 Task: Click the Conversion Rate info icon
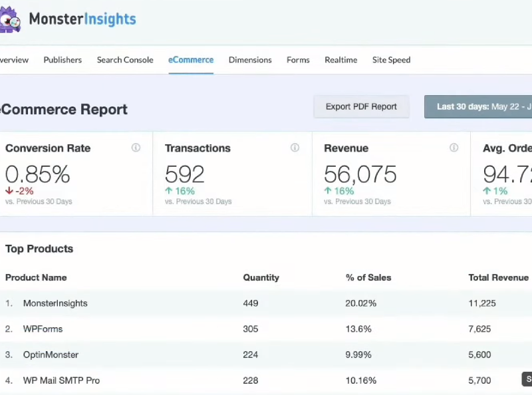point(136,148)
